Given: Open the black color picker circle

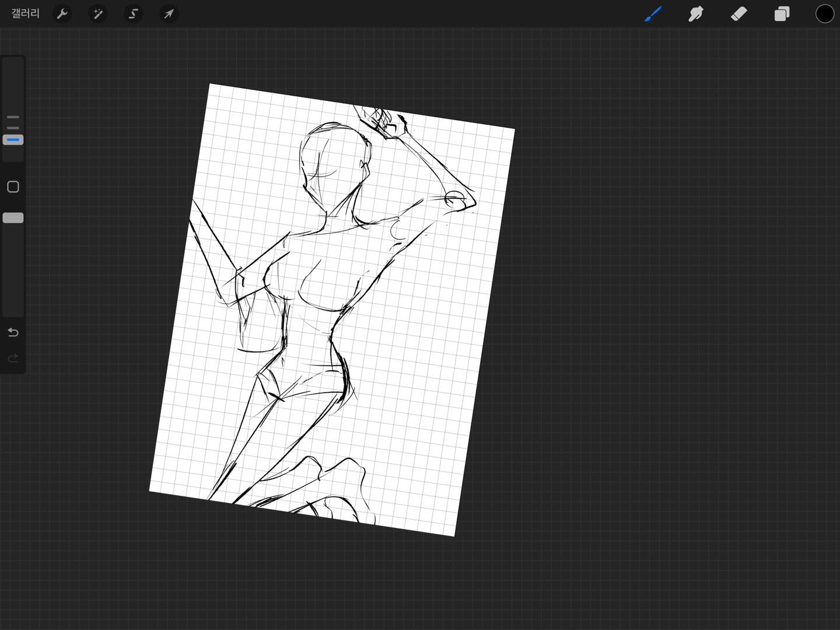Looking at the screenshot, I should (825, 13).
